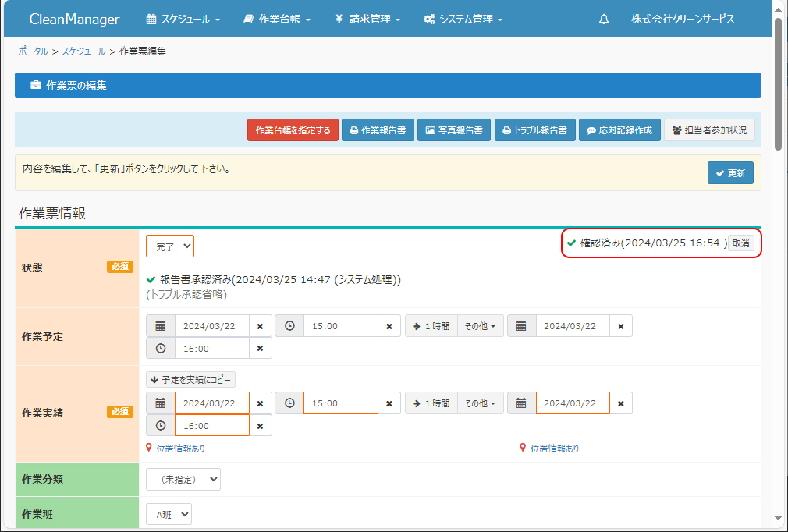Click the 更新 button
This screenshot has height=532, width=788.
point(730,173)
